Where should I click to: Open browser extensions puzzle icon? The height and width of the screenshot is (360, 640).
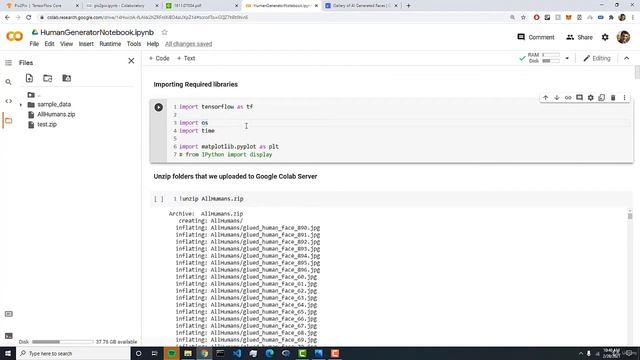[611, 18]
